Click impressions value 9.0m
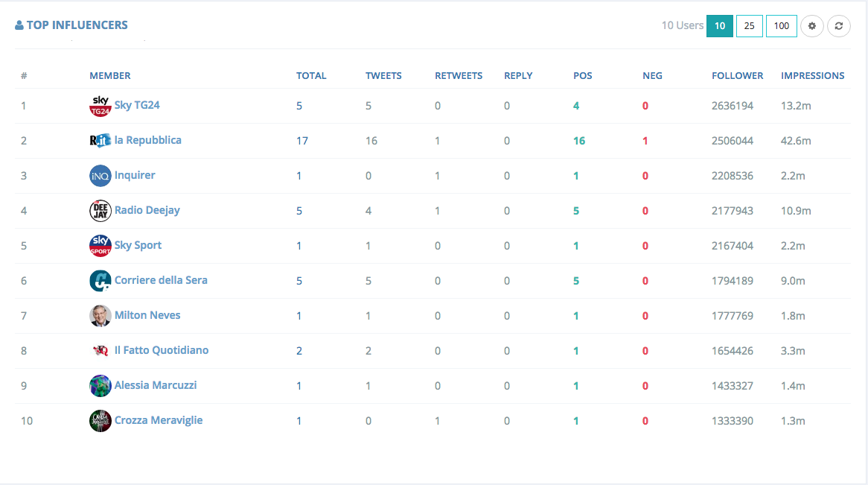This screenshot has width=868, height=485. 793,281
